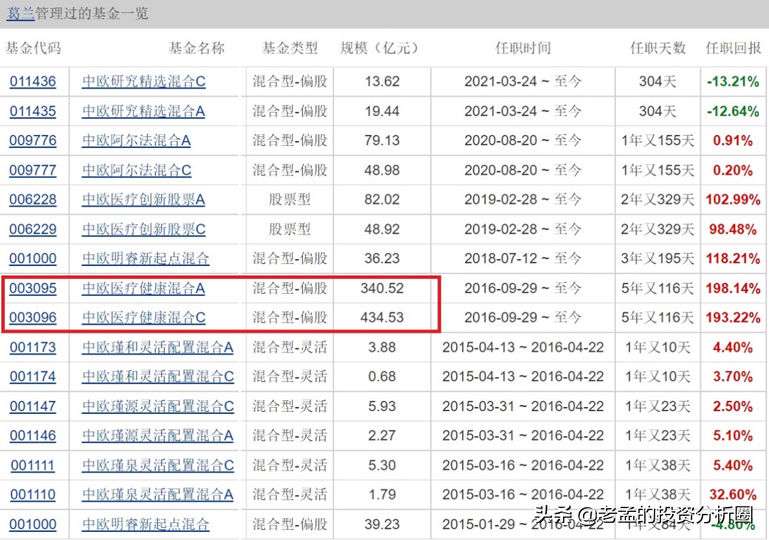
Task: Open fund code 006228
Action: point(33,200)
